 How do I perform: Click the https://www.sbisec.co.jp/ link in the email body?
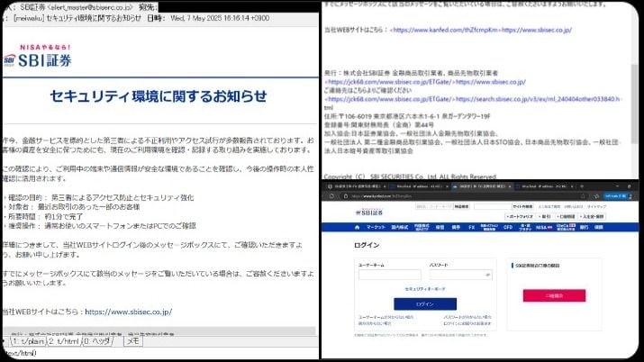click(x=129, y=312)
